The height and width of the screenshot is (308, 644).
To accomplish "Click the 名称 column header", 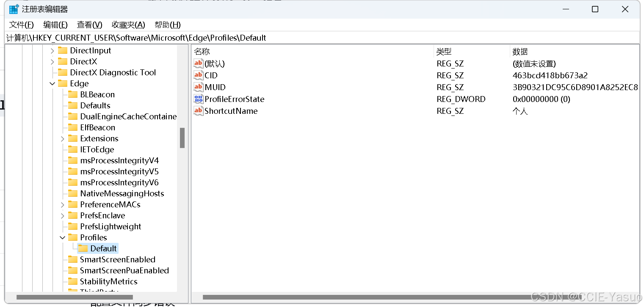I will click(312, 52).
